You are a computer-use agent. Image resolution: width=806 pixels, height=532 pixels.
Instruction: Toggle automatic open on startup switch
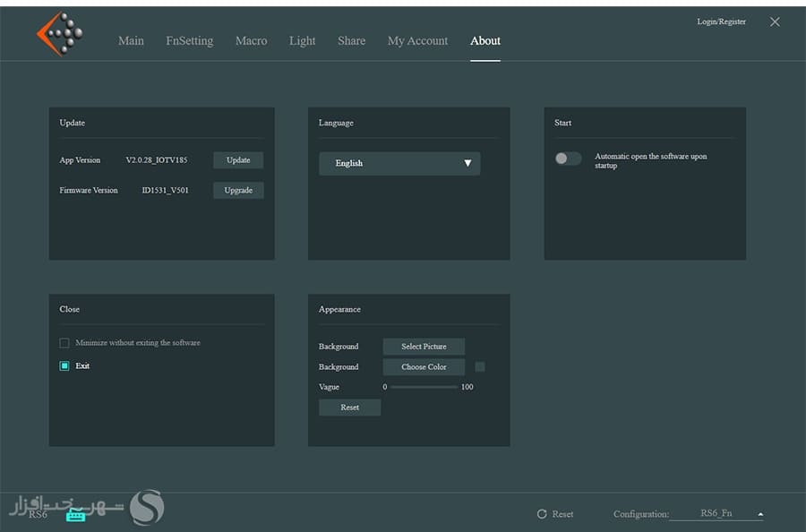point(568,159)
